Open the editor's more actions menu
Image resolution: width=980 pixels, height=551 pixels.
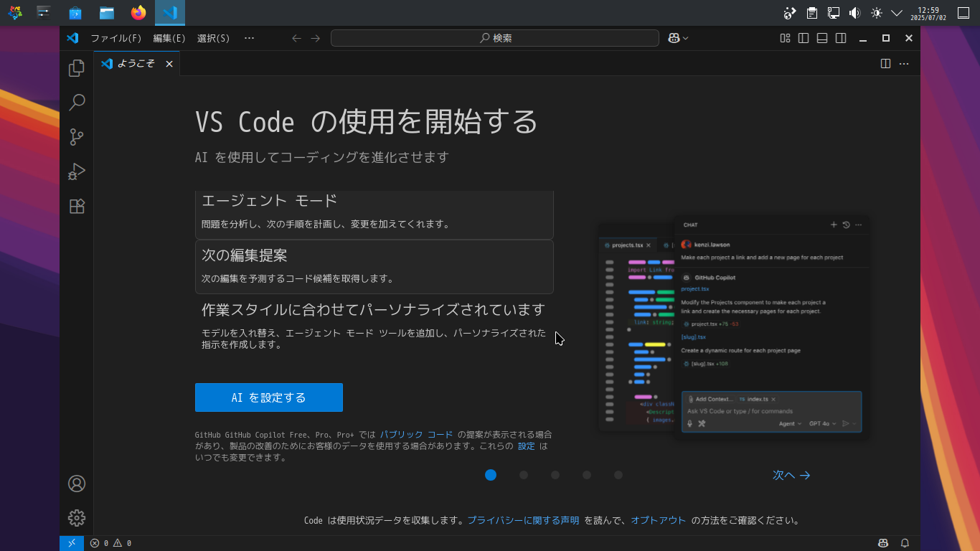[904, 64]
